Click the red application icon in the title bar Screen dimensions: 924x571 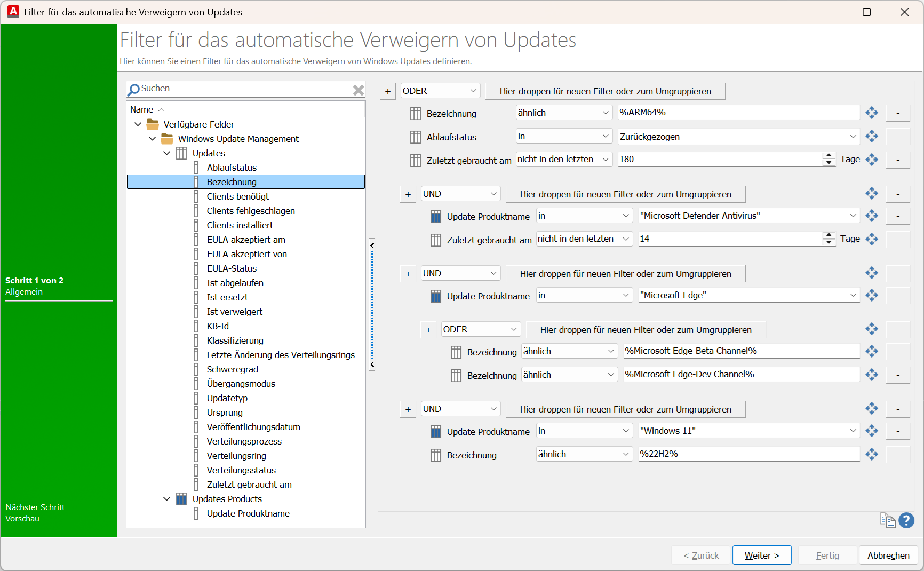coord(12,11)
